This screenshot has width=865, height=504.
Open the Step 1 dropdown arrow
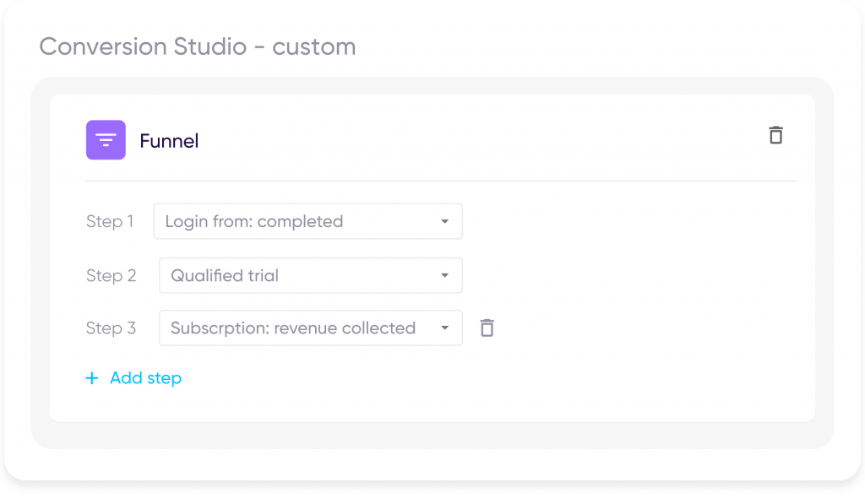pos(444,222)
